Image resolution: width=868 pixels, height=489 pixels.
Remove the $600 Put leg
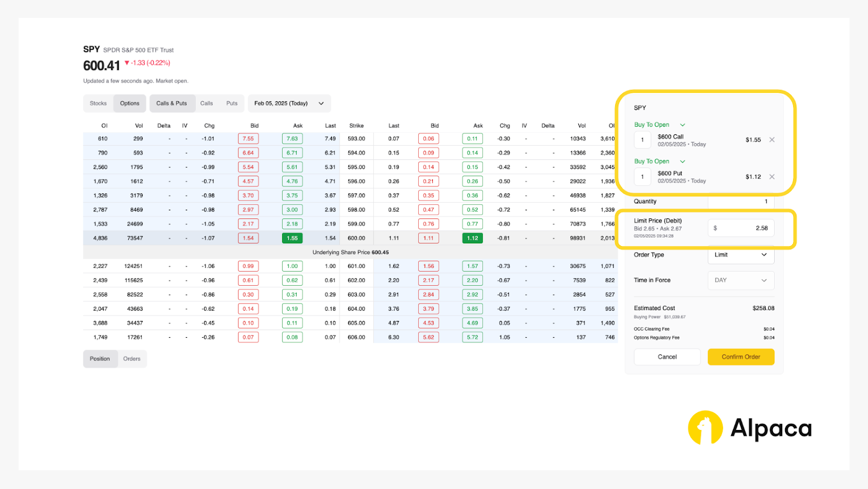[772, 177]
